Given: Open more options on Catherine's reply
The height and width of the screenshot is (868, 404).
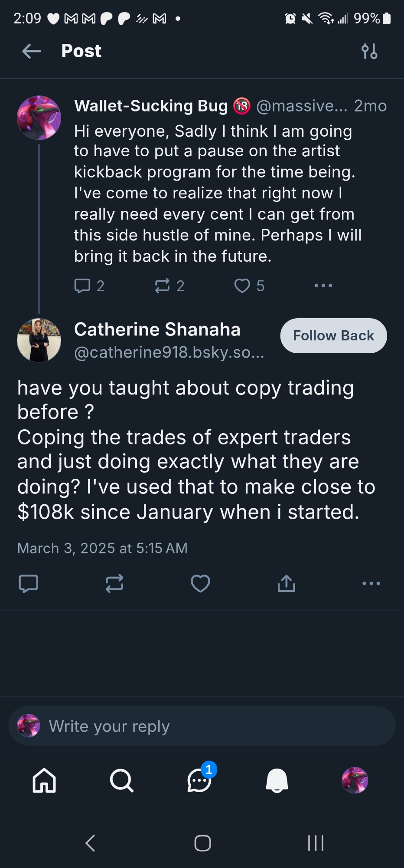Looking at the screenshot, I should pyautogui.click(x=371, y=583).
